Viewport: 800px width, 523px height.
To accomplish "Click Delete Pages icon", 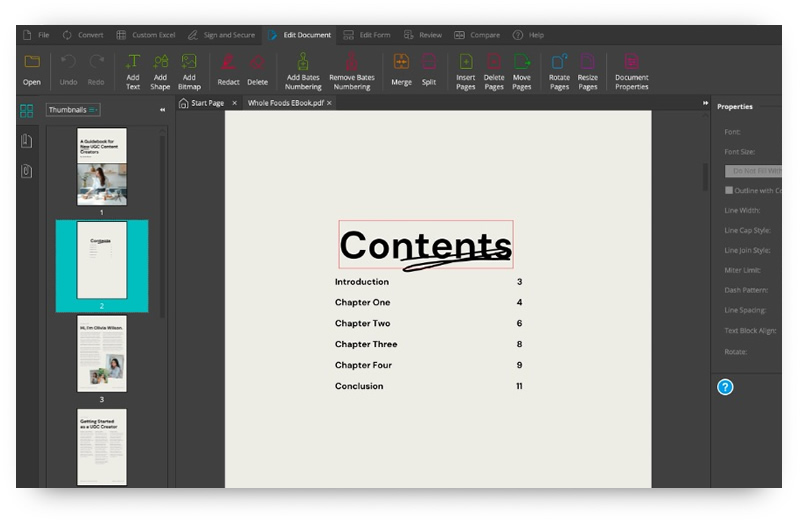I will tap(494, 62).
